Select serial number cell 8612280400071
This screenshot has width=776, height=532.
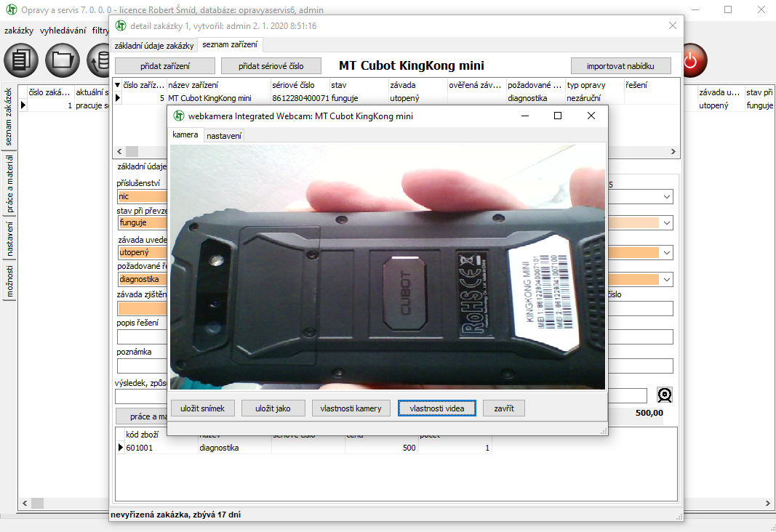click(300, 98)
